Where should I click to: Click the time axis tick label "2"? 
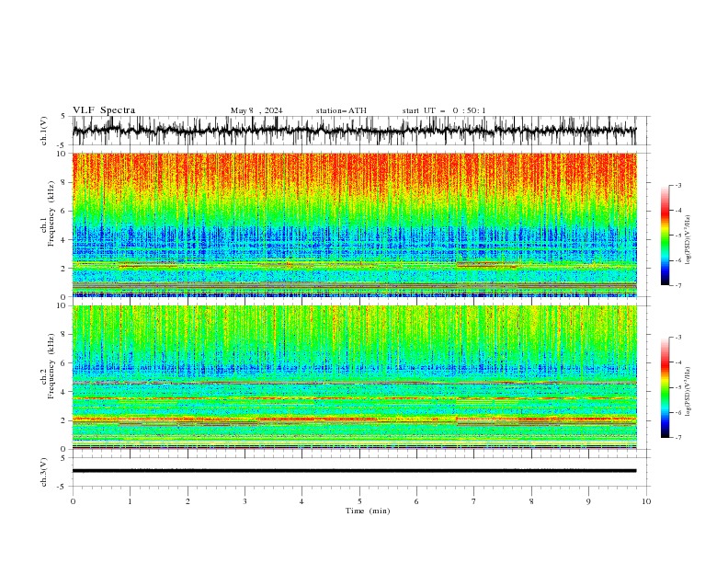pos(188,501)
